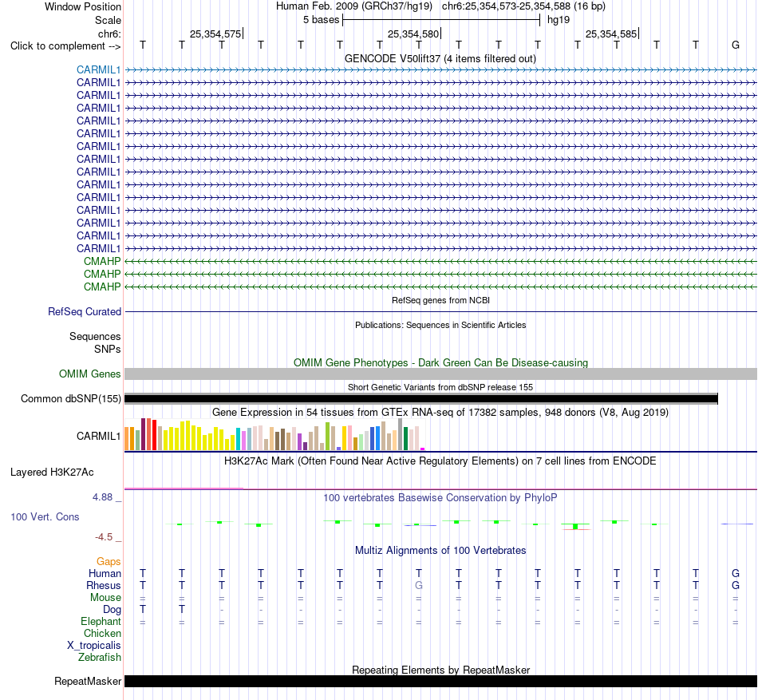Screen dimensions: 758x700
Task: Click the magenta last bar in GTEx chart
Action: pyautogui.click(x=423, y=449)
